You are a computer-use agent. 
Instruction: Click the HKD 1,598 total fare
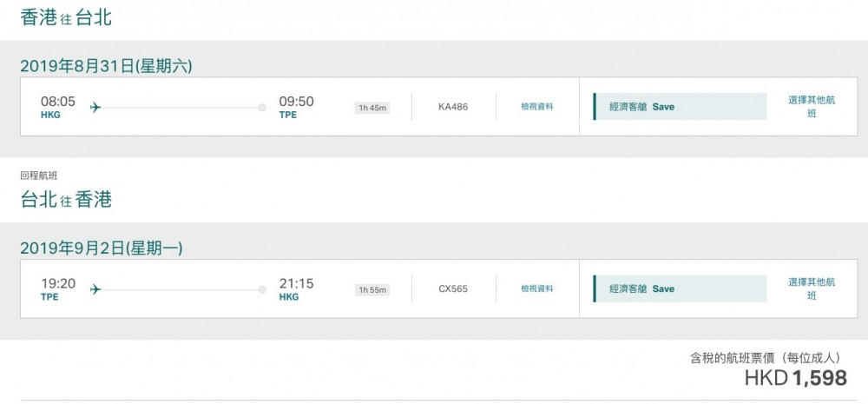pyautogui.click(x=795, y=377)
